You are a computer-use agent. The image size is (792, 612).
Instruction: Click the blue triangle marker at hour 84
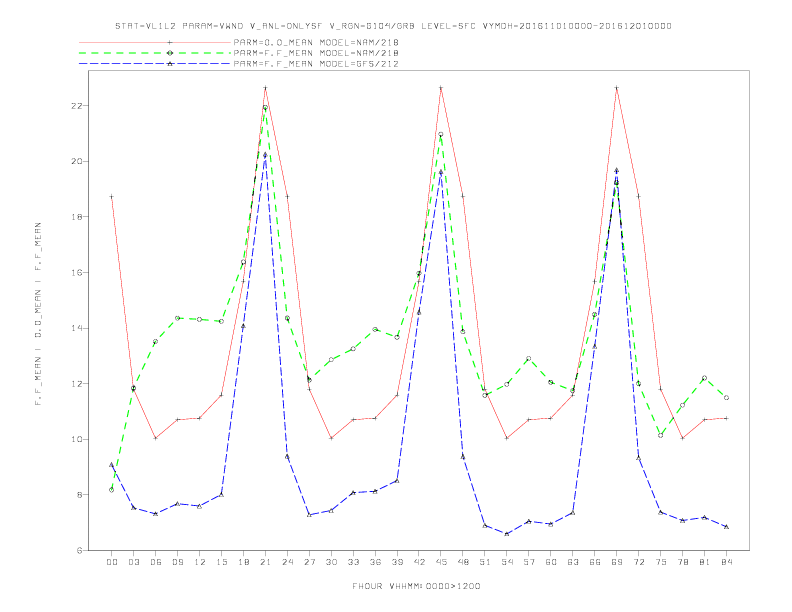point(726,527)
